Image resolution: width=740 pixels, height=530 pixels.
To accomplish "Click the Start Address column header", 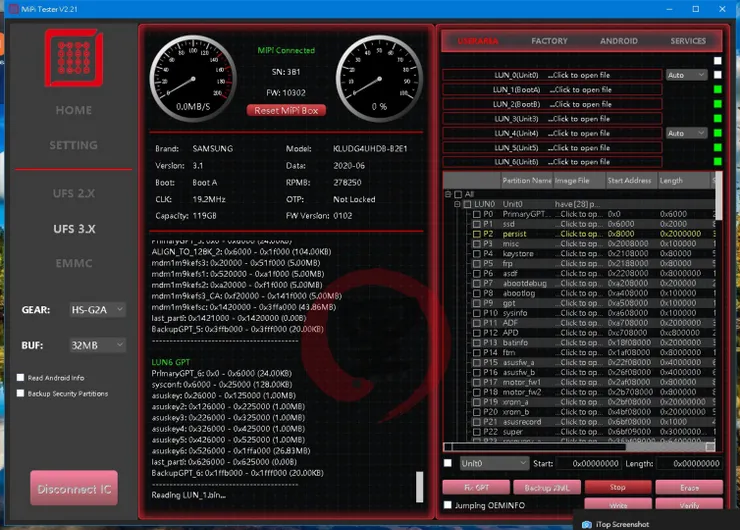I will pos(631,180).
